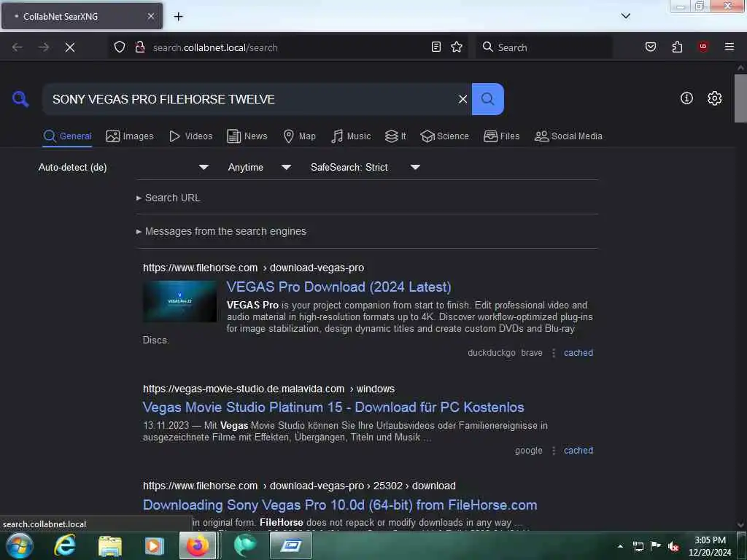Stop page loading with the X button
747x560 pixels.
[x=69, y=47]
